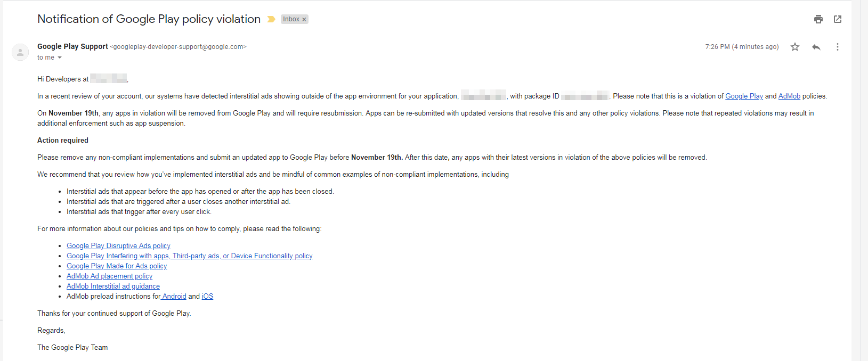The image size is (868, 361).
Task: Open the AdMob policies link
Action: (789, 96)
